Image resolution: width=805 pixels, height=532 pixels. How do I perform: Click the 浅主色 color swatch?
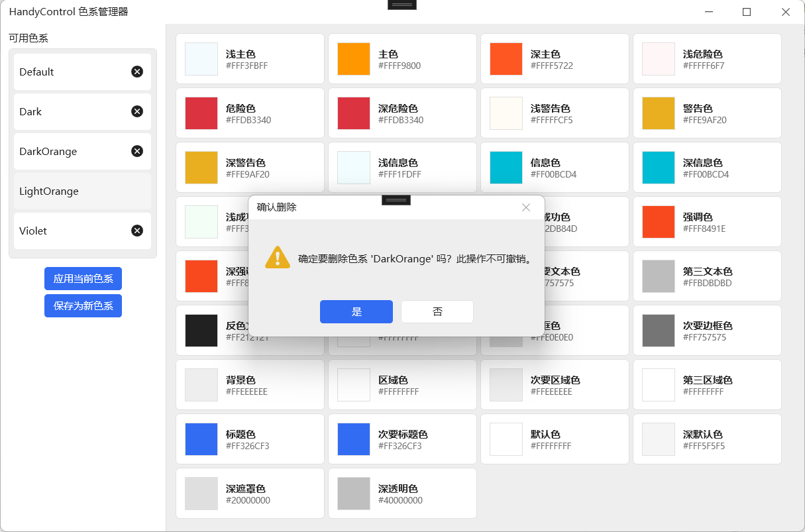[x=201, y=59]
